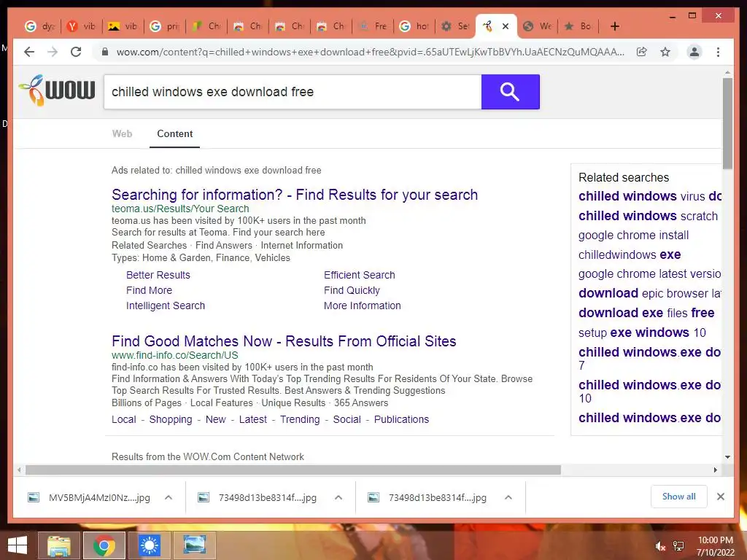The height and width of the screenshot is (560, 747).
Task: Bookmark this page with the star icon
Action: [665, 52]
